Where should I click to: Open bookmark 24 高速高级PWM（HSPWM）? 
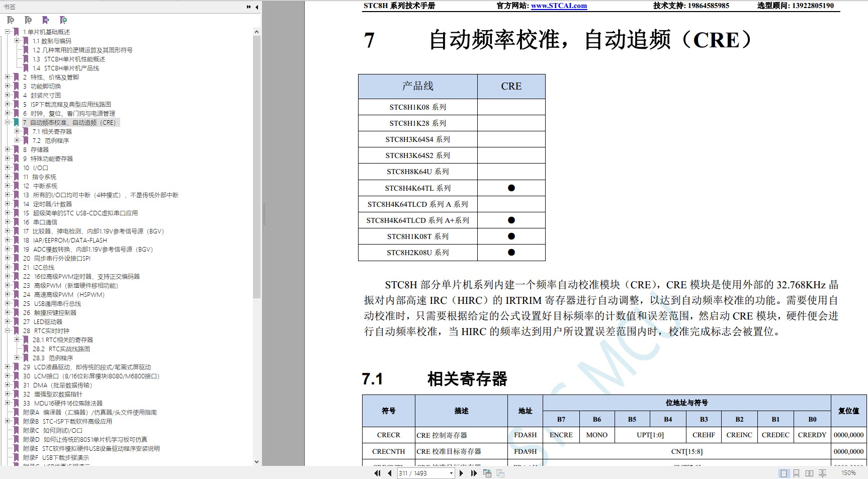(x=64, y=294)
